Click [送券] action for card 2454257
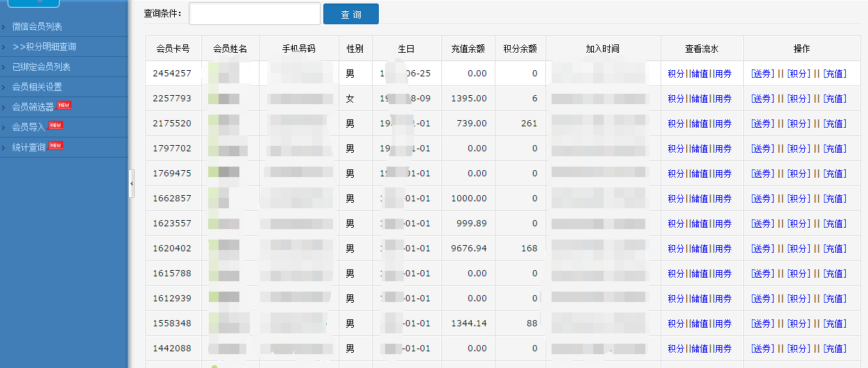 [763, 74]
